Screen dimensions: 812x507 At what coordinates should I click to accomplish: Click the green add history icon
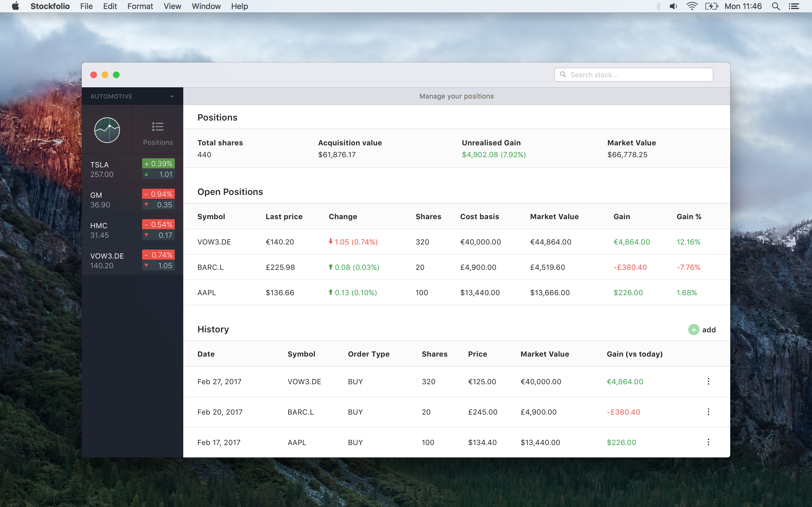(693, 330)
